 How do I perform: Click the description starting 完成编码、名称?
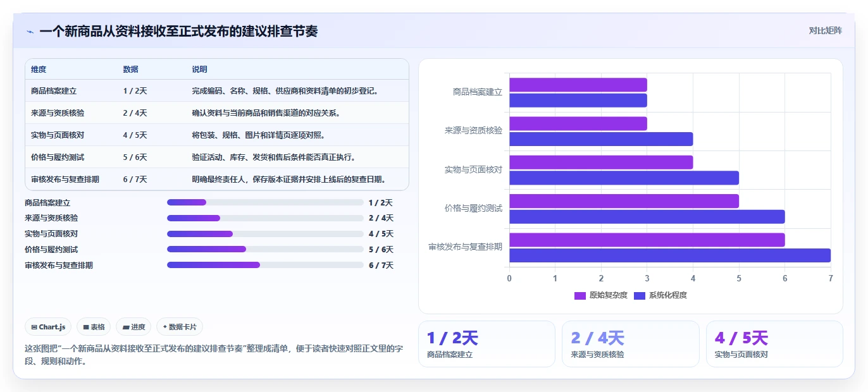pos(285,91)
